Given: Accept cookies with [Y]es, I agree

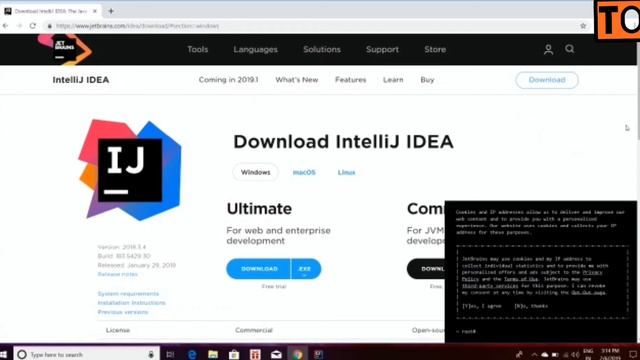Looking at the screenshot, I should pos(482,306).
